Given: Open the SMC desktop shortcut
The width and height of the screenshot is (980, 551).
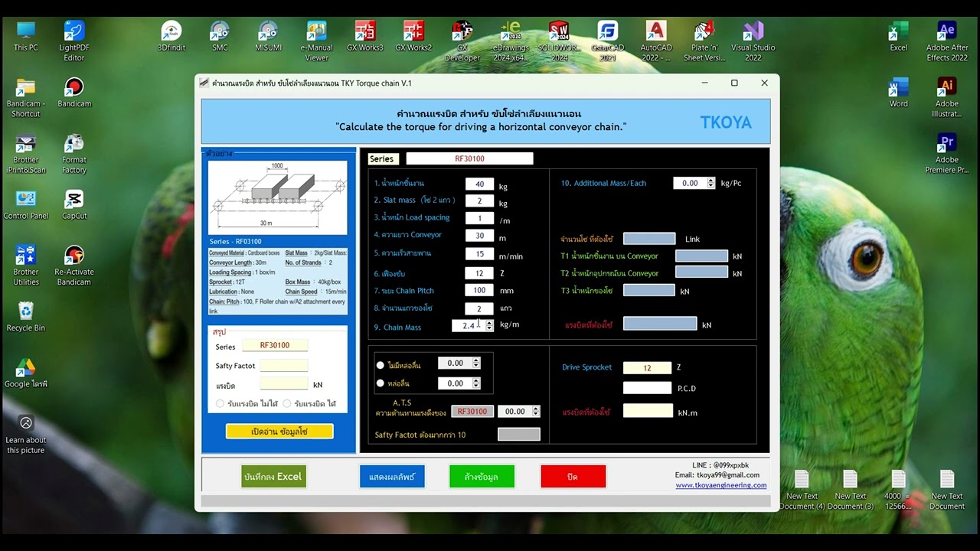Looking at the screenshot, I should tap(220, 37).
